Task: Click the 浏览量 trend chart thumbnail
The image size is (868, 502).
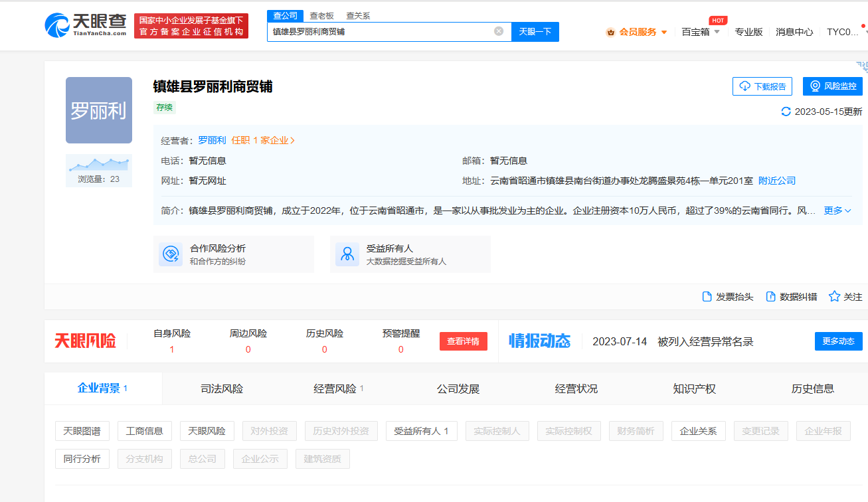Action: (99, 164)
